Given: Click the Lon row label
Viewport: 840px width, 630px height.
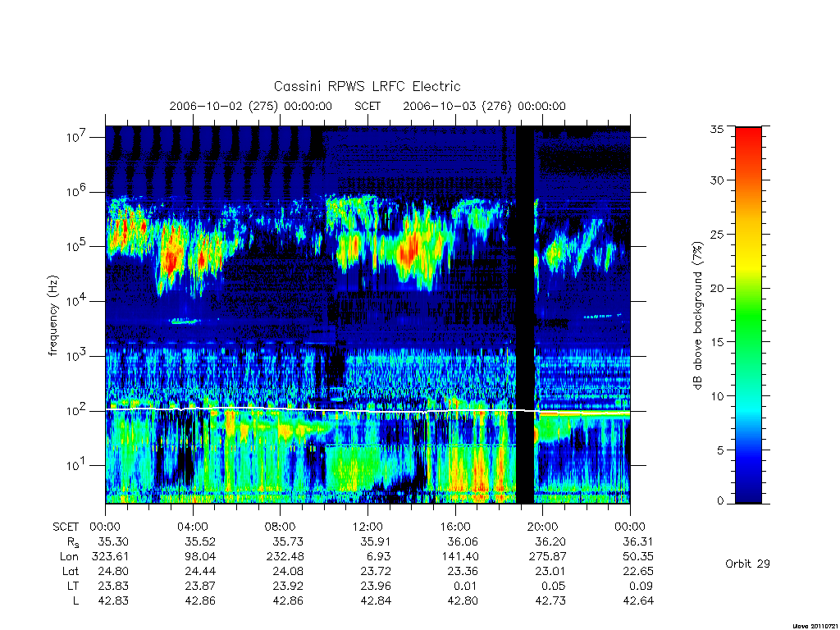Looking at the screenshot, I should click(x=69, y=557).
